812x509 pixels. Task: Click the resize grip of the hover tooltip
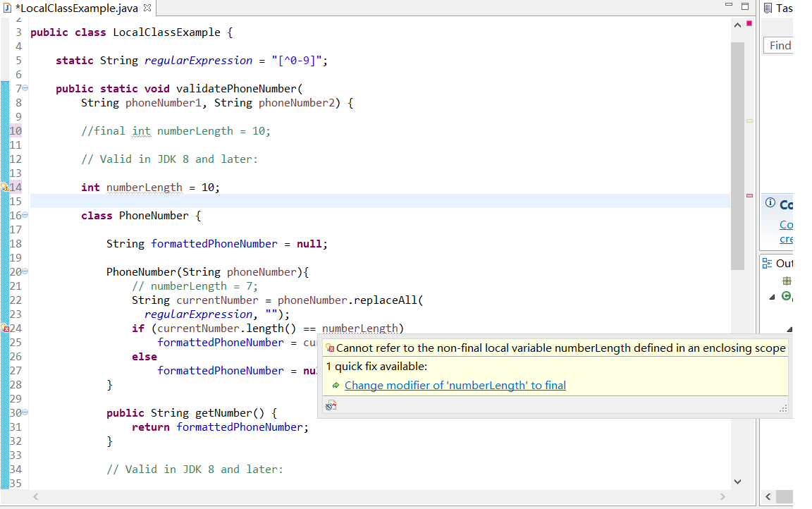coord(783,409)
